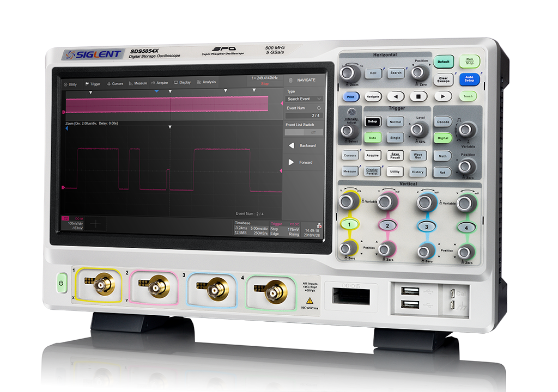Toggle channel 4 green button
Viewport: 558px width, 392px height.
(466, 228)
